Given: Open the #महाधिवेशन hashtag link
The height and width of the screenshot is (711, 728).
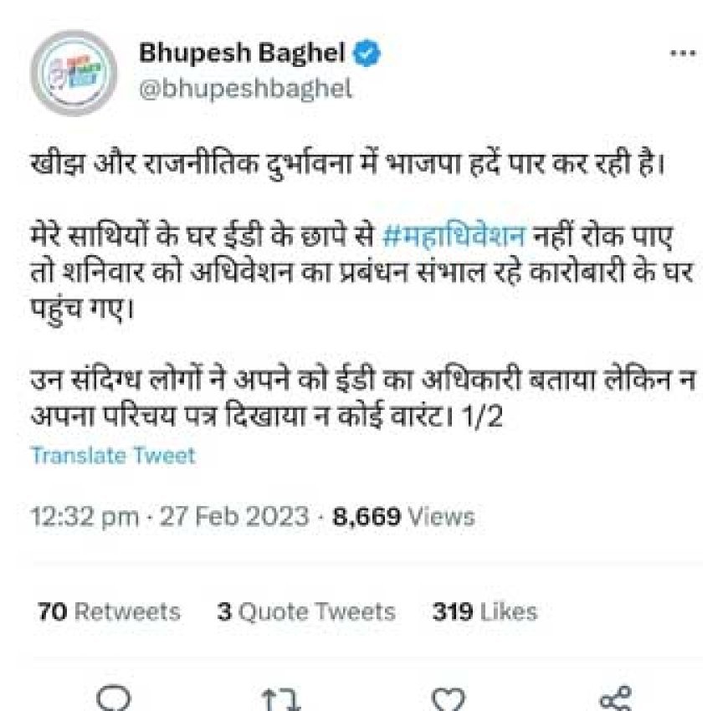Looking at the screenshot, I should [454, 236].
